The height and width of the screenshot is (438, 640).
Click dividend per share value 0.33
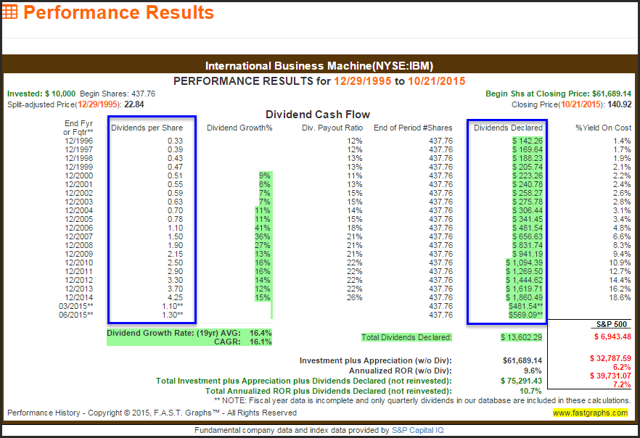[x=175, y=141]
